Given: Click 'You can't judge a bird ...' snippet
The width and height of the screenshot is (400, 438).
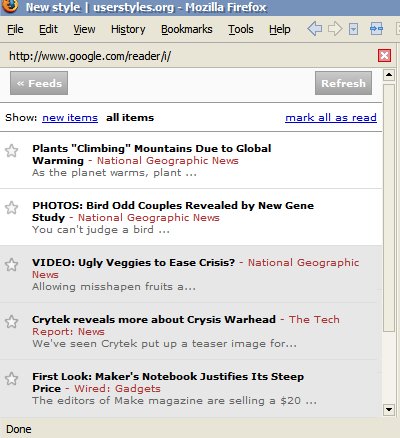Looking at the screenshot, I should (101, 230).
